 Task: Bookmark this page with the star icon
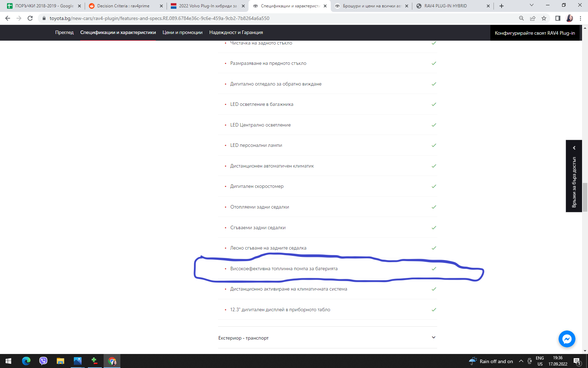(544, 18)
